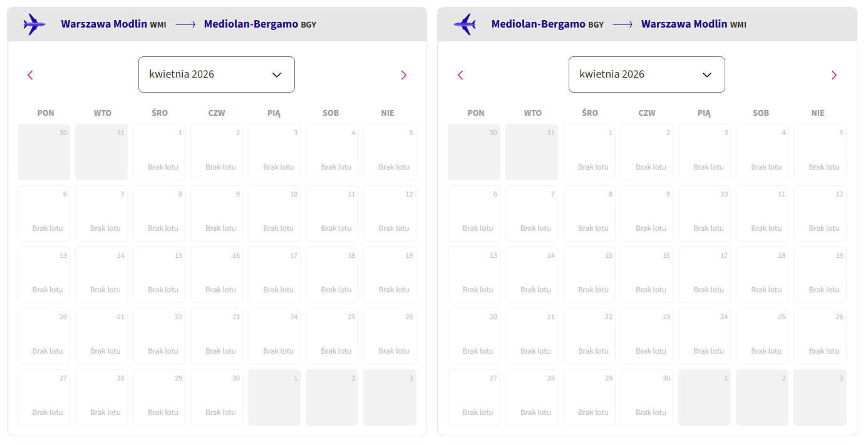
Task: Click the outbound flight airplane icon
Action: 34,24
